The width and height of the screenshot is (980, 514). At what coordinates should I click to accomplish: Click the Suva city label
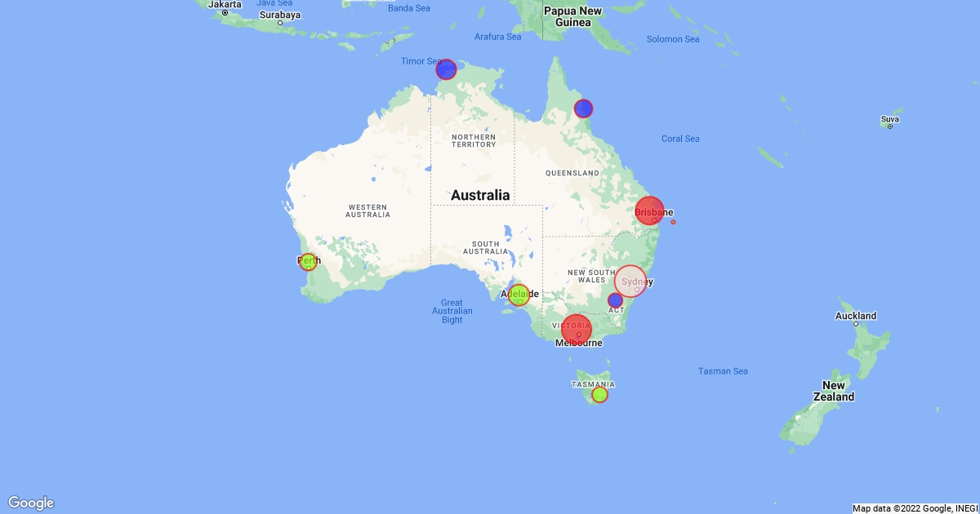(x=890, y=119)
